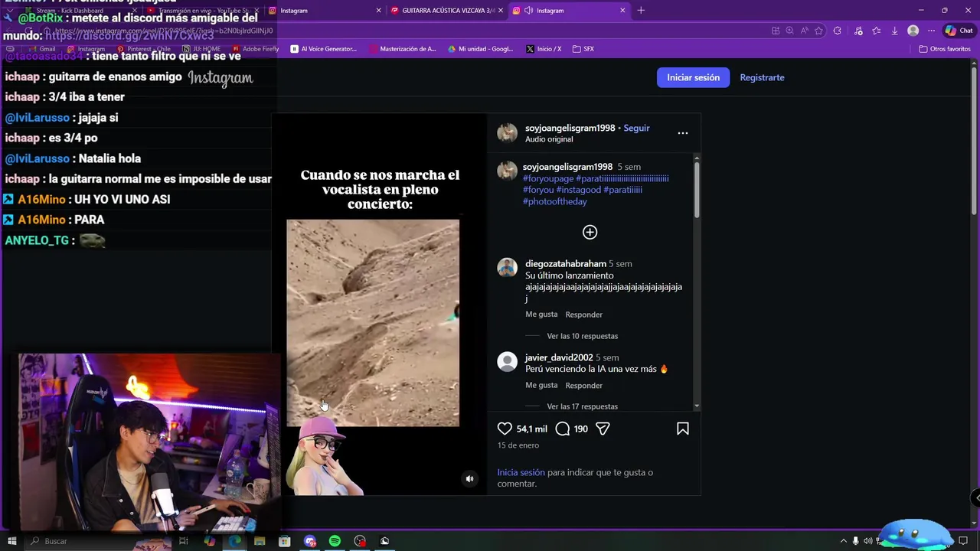Load more comments with the plus circle
The image size is (980, 551).
coord(590,232)
